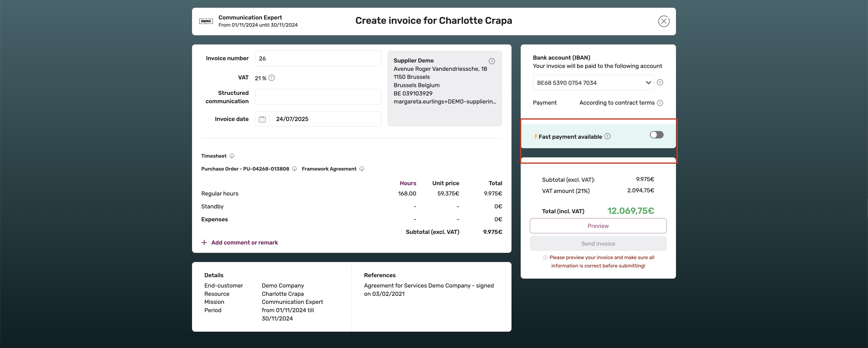Open the invoice date calendar icon
The image size is (868, 348).
click(x=262, y=119)
